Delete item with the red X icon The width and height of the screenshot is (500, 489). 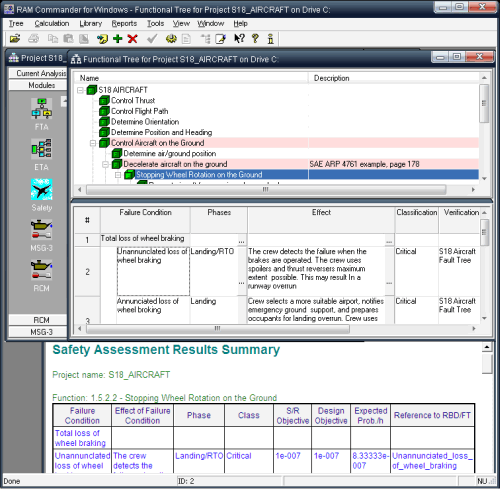click(132, 39)
